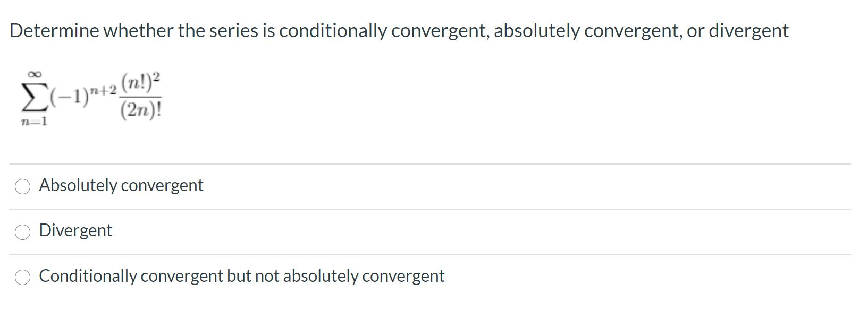The image size is (868, 310).
Task: Click the (2n)! denominator in the formula
Action: tap(141, 109)
